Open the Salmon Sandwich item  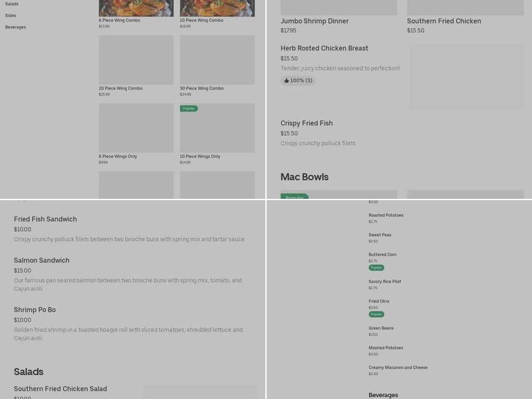click(x=42, y=260)
